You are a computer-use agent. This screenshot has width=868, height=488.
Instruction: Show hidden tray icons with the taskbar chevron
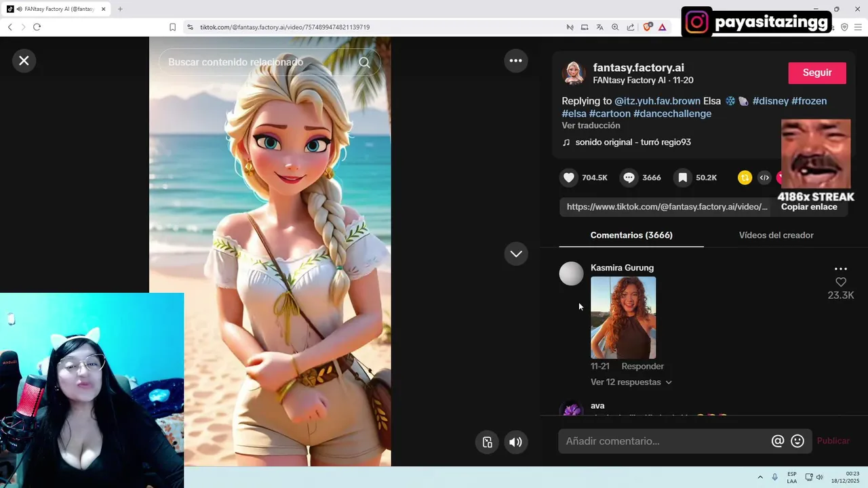click(760, 477)
